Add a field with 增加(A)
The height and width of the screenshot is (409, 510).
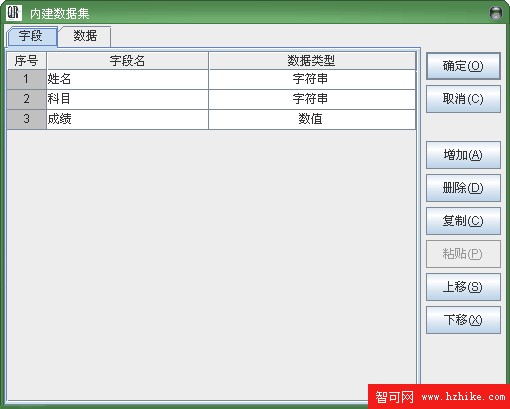pos(463,155)
